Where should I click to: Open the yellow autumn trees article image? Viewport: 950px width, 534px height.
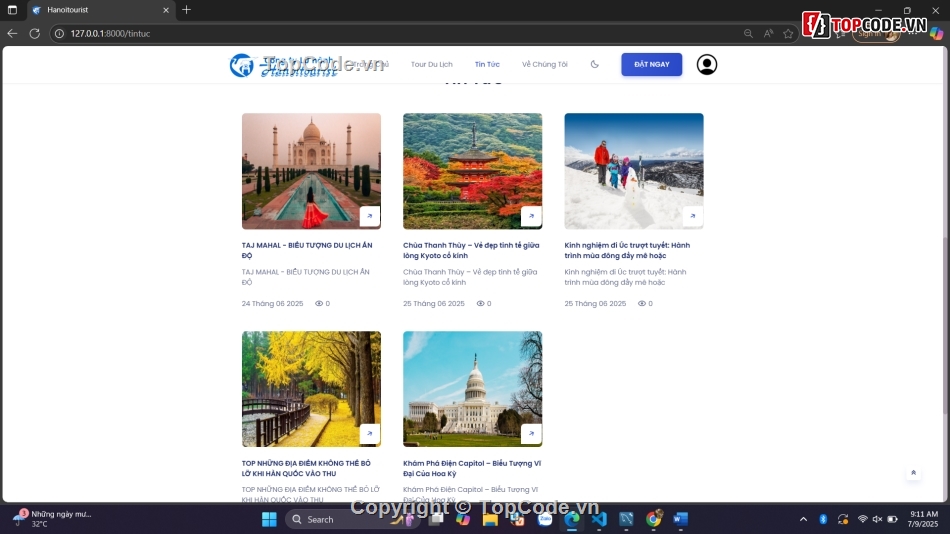point(311,389)
